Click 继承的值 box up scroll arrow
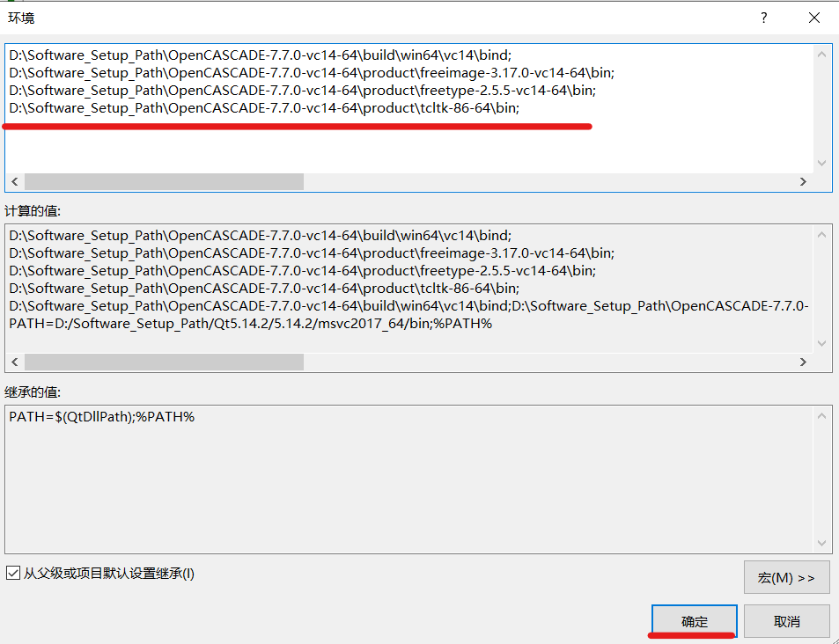 point(822,416)
